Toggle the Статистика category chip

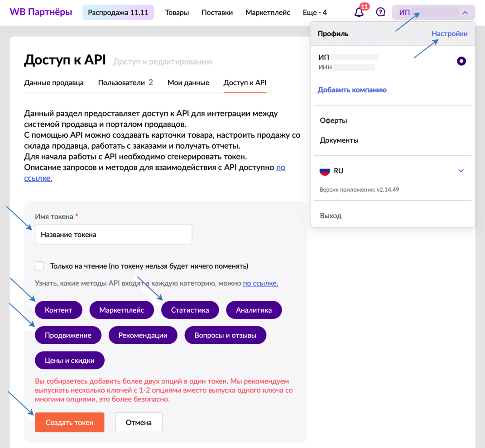[190, 310]
